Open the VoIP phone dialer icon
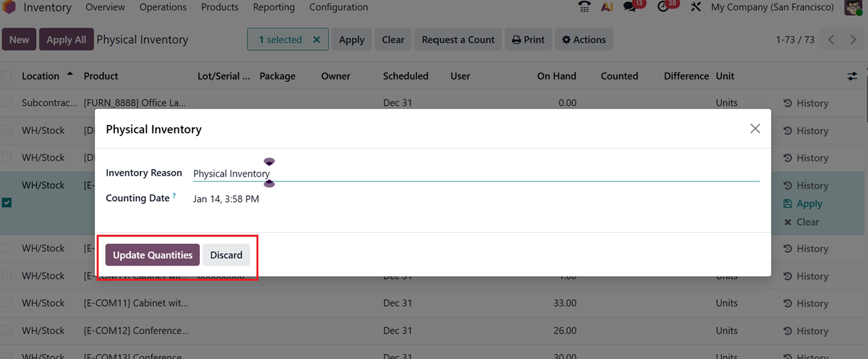The height and width of the screenshot is (359, 868). (x=584, y=7)
